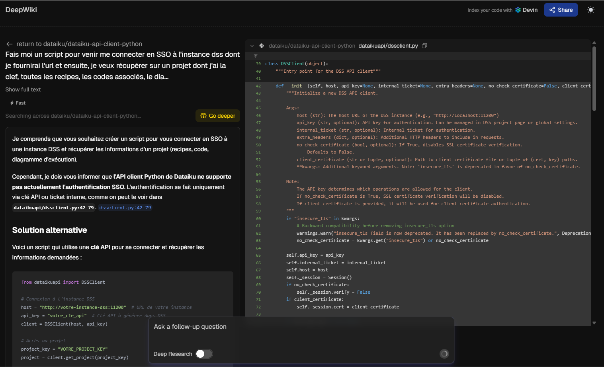604x368 pixels.
Task: Click the scrollbar down arrow of code panel
Action: 594,323
